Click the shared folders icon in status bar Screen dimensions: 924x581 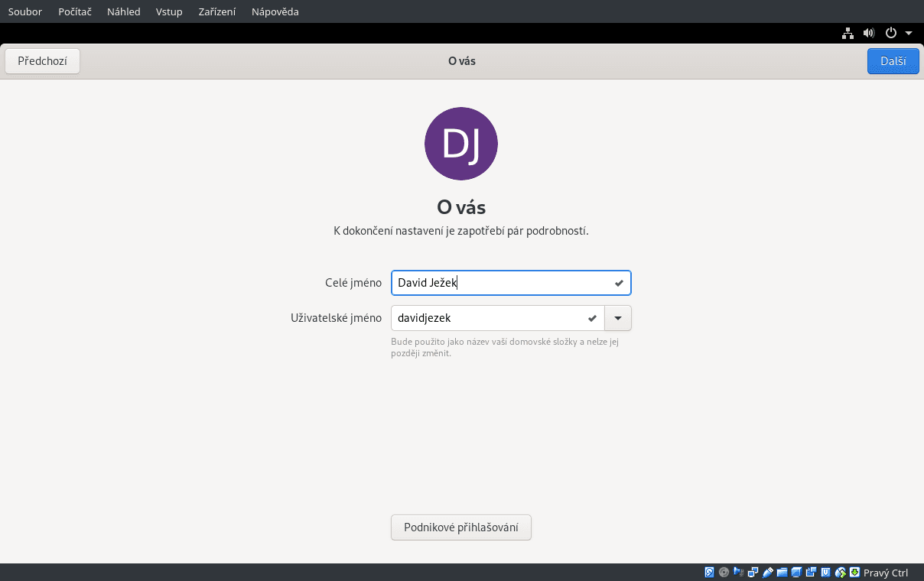781,572
